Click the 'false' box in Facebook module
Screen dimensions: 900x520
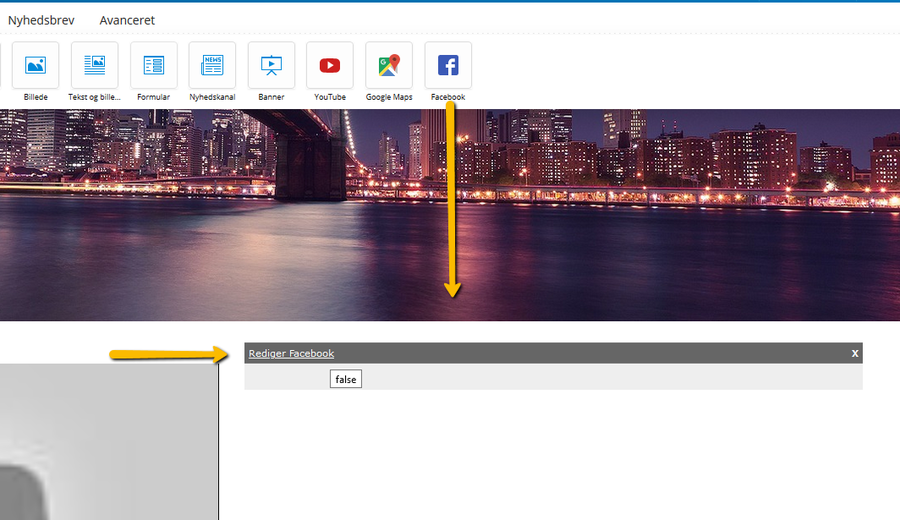346,379
